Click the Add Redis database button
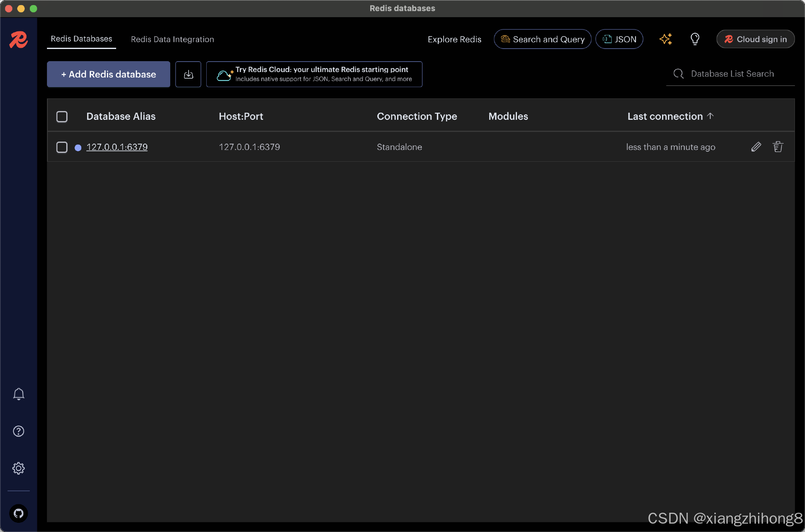The height and width of the screenshot is (532, 805). click(108, 74)
